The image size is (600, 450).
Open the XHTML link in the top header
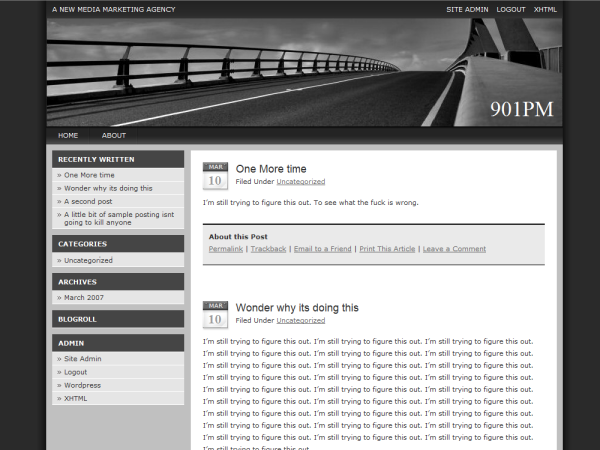546,9
